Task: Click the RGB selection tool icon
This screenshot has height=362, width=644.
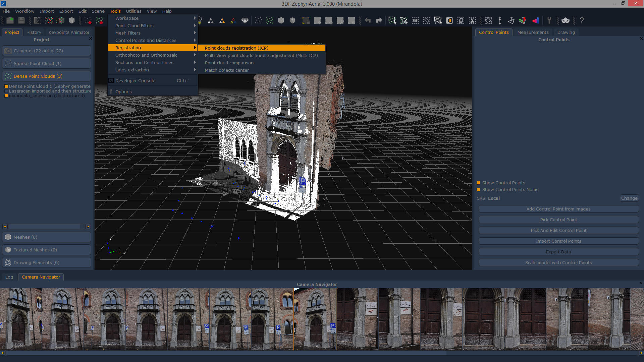Action: point(415,20)
